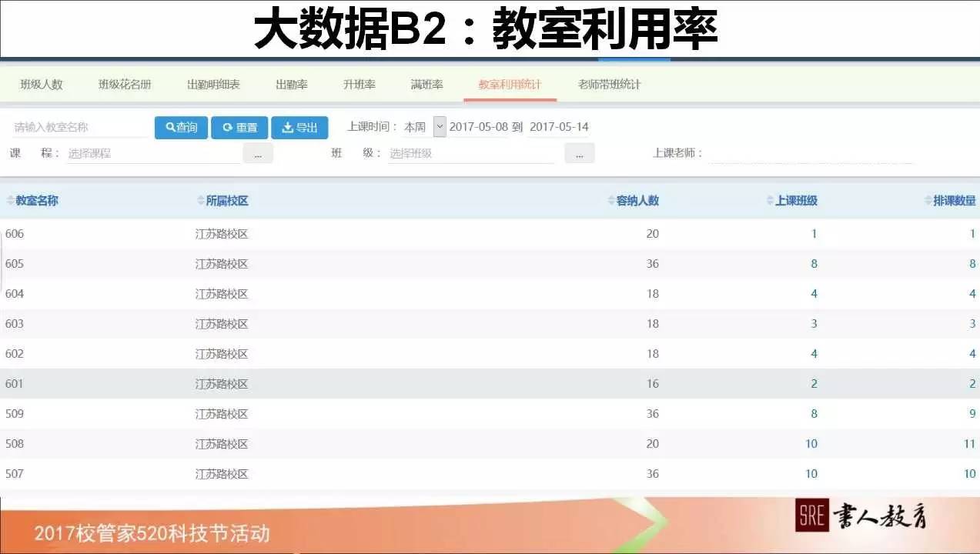The height and width of the screenshot is (554, 980).
Task: Click the sort arrows beside 教室名称 header
Action: point(8,200)
